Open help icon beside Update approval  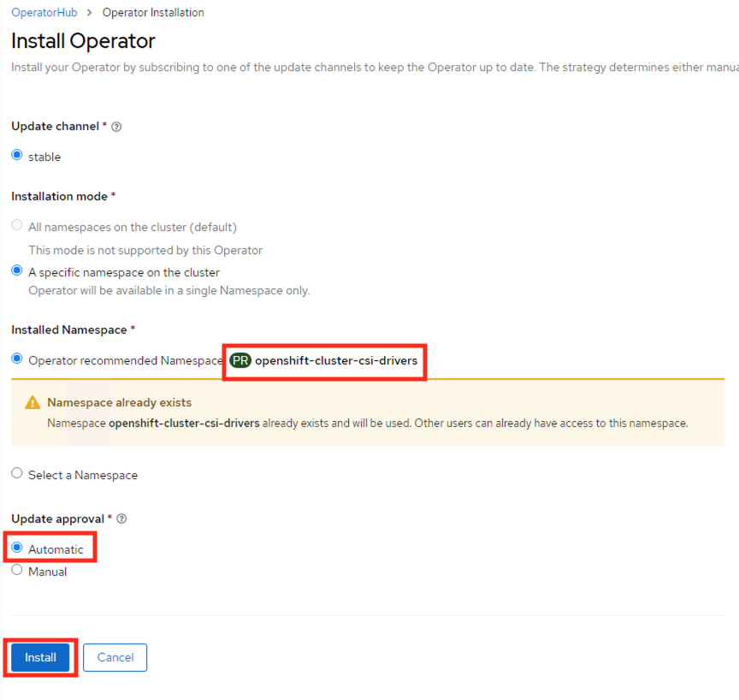coord(121,519)
